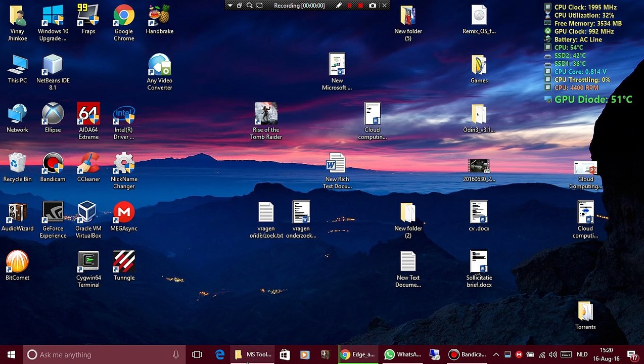Select the NetBeans IDE 8.1 icon
Image resolution: width=644 pixels, height=364 pixels.
(53, 72)
